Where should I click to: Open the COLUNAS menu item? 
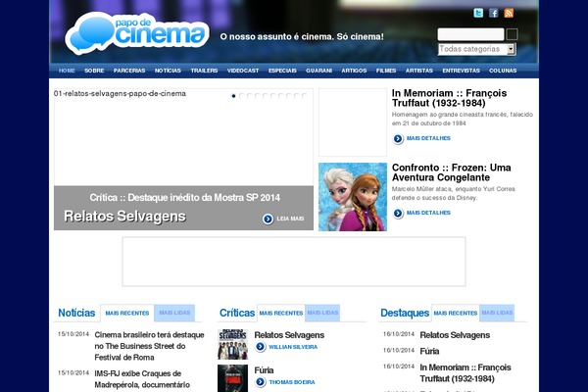(x=503, y=71)
